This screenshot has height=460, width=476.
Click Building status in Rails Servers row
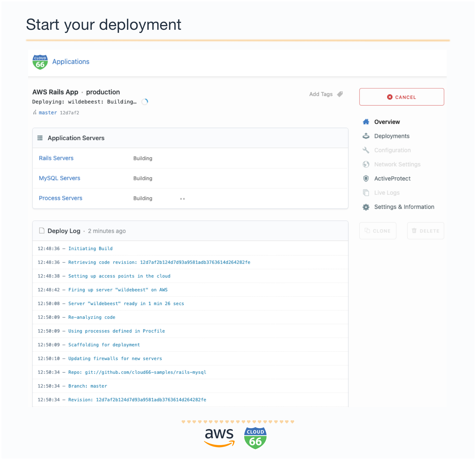tap(143, 158)
